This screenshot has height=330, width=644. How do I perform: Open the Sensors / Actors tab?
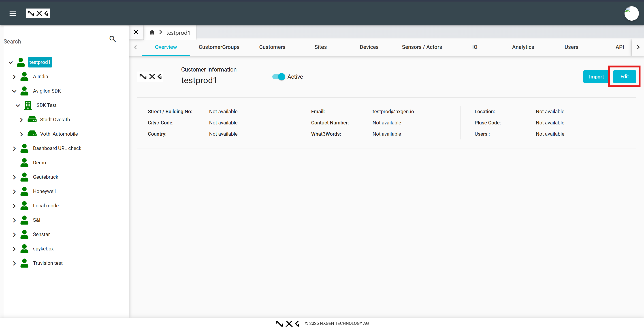pyautogui.click(x=422, y=47)
